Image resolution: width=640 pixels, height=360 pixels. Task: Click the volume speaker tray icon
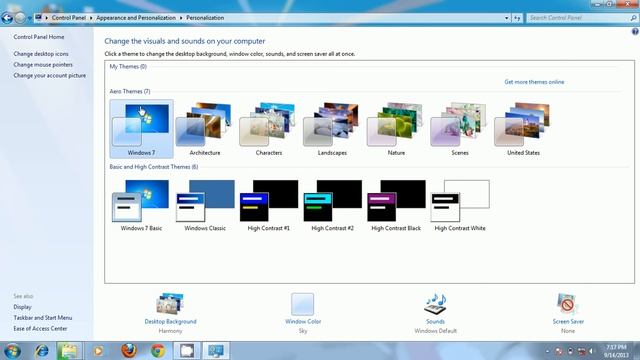coord(591,351)
